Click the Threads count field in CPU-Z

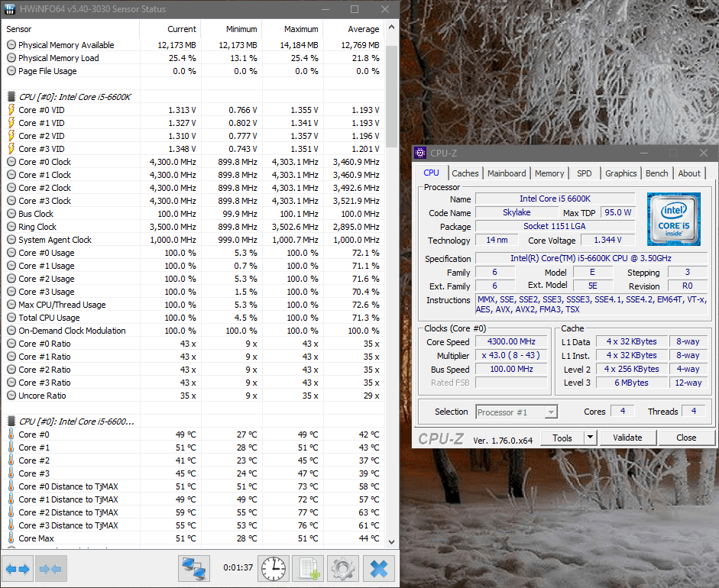(x=695, y=411)
